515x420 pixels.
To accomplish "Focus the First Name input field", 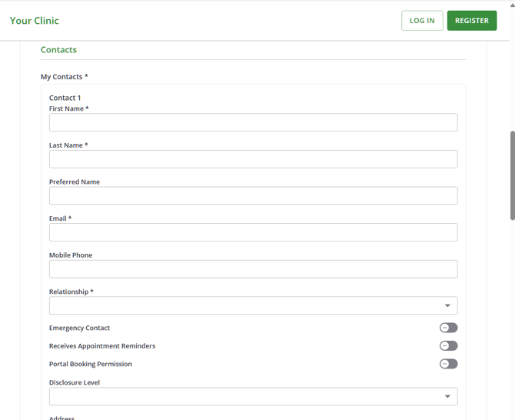I will [253, 122].
